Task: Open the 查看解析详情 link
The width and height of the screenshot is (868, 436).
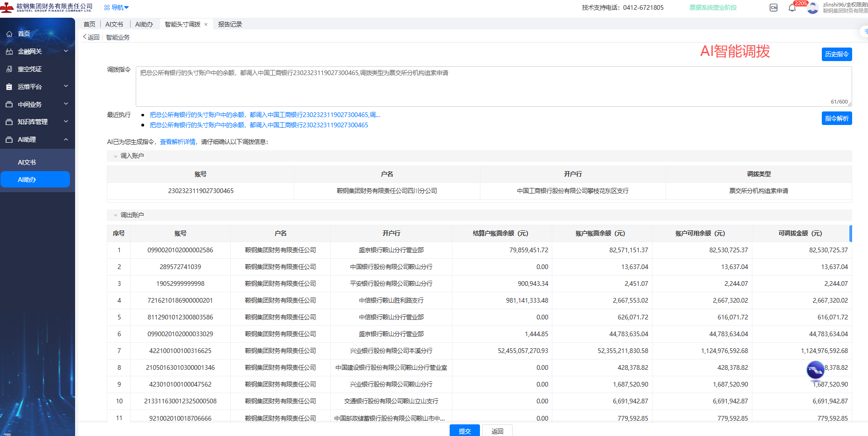Action: click(178, 142)
